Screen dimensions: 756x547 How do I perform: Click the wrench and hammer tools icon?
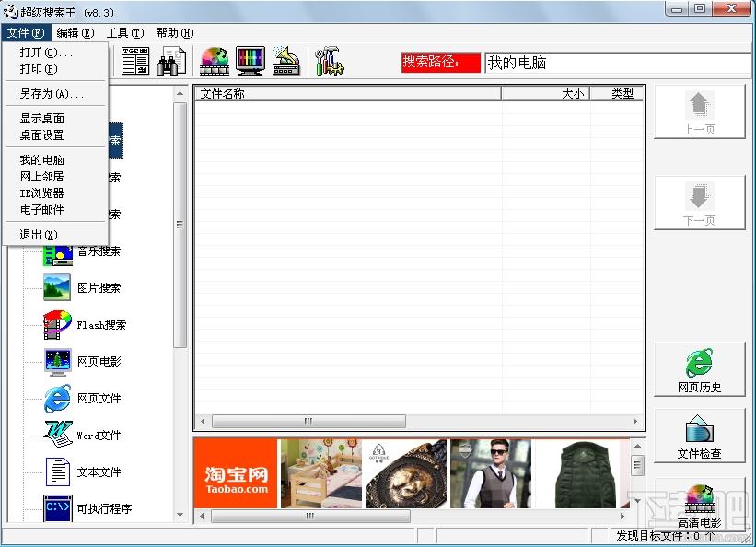[x=328, y=62]
